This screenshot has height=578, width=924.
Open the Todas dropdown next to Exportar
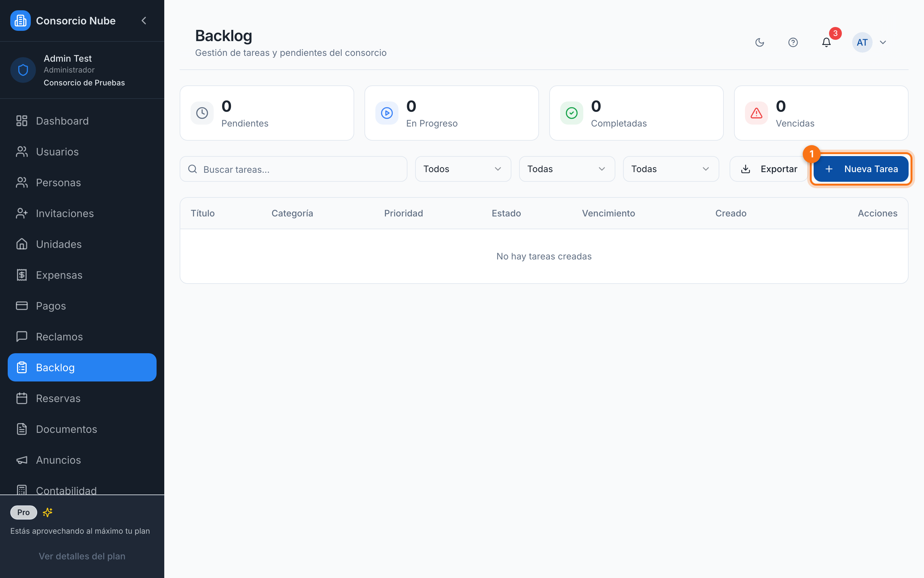click(x=671, y=169)
